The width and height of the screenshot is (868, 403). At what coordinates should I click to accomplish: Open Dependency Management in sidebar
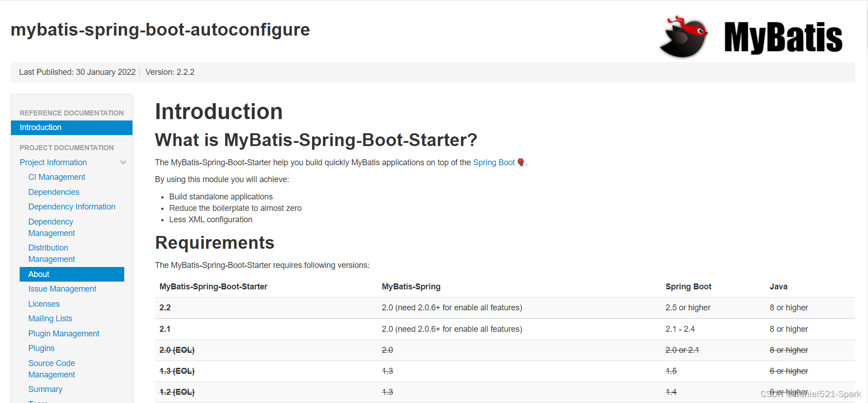coord(52,227)
